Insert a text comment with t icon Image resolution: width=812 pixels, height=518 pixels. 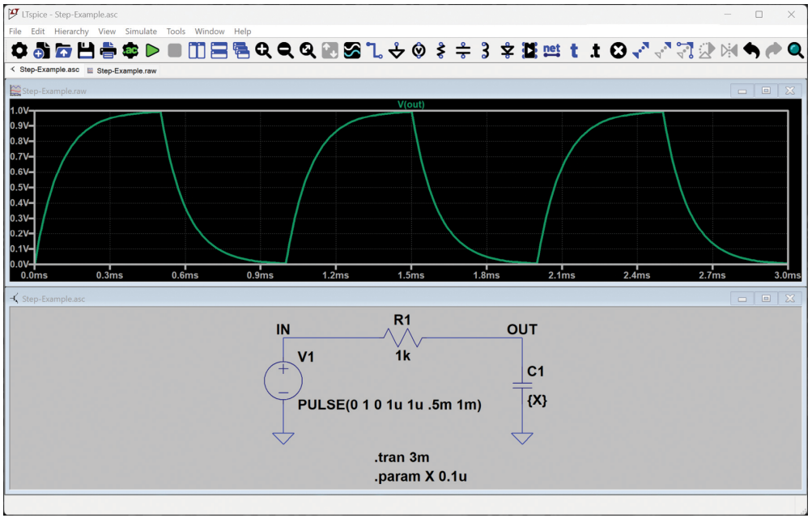point(574,51)
